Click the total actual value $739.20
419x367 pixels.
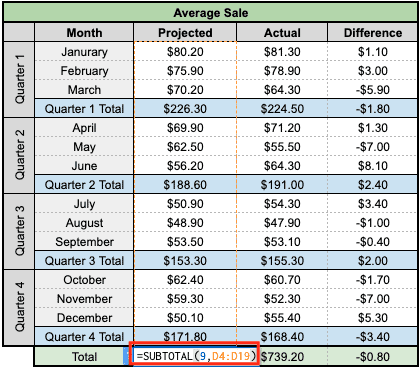pyautogui.click(x=282, y=357)
